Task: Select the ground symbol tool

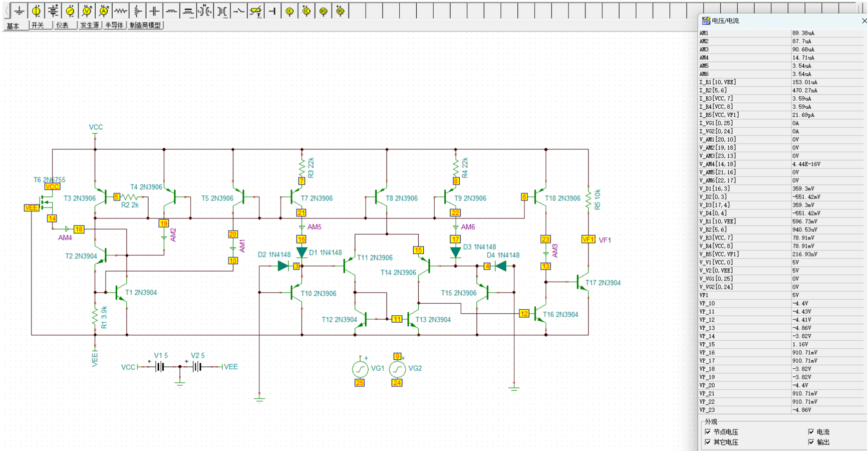Action: point(20,11)
